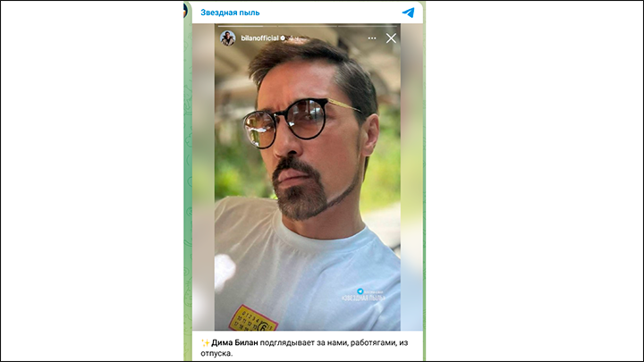
Task: Click the story timestamp next to verified badge
Action: 292,38
